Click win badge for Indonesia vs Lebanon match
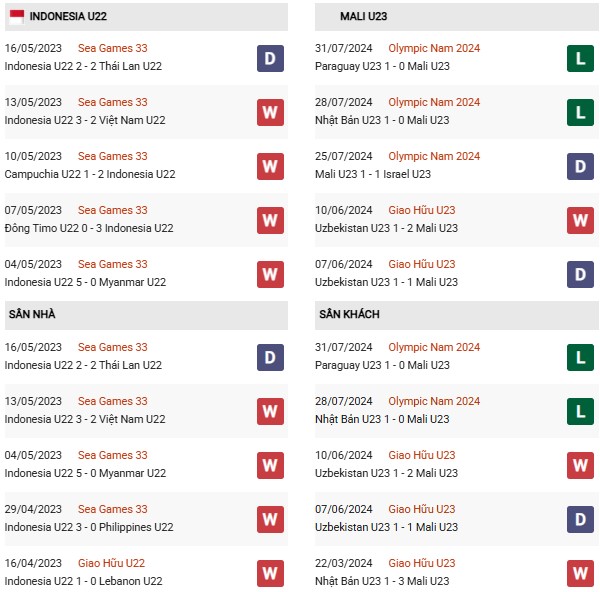The image size is (600, 592). 270,573
